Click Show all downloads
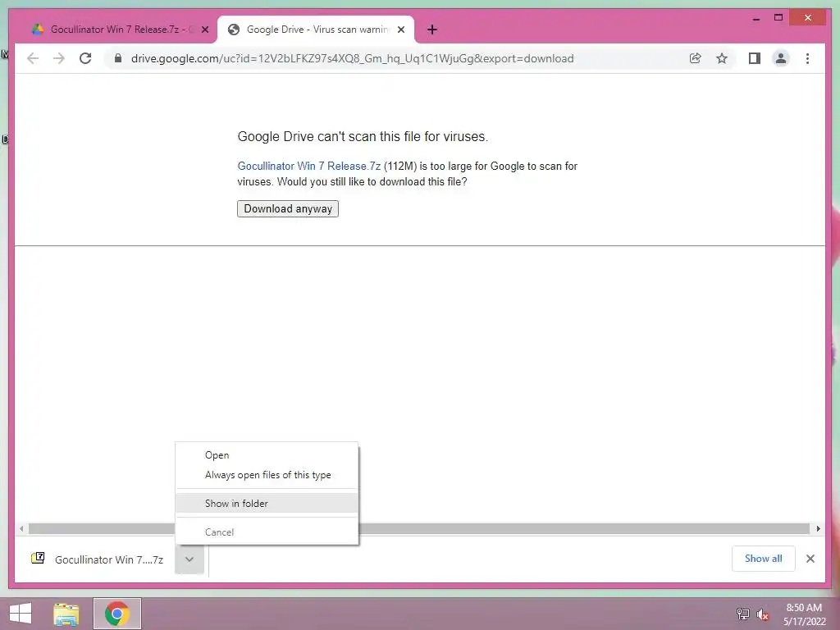The image size is (840, 630). (764, 558)
